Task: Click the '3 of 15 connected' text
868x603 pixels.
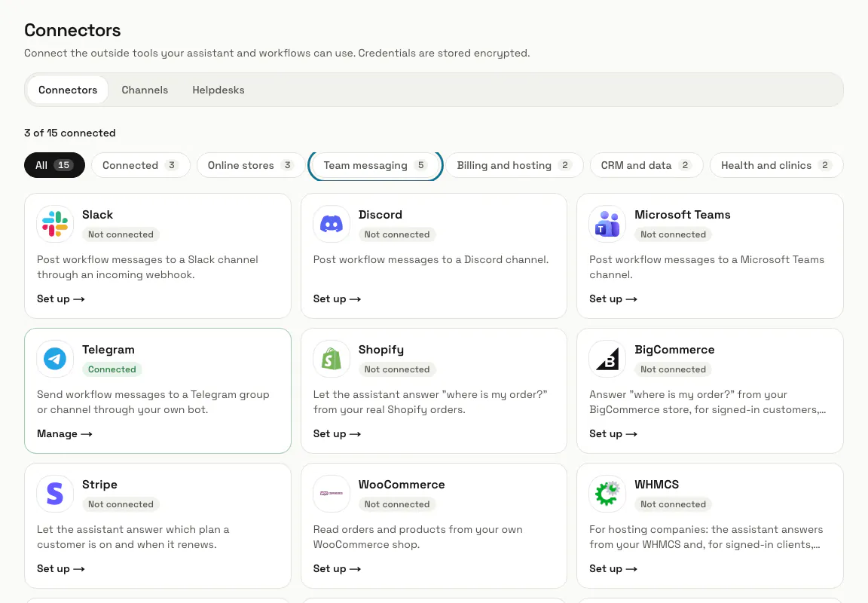Action: point(70,133)
